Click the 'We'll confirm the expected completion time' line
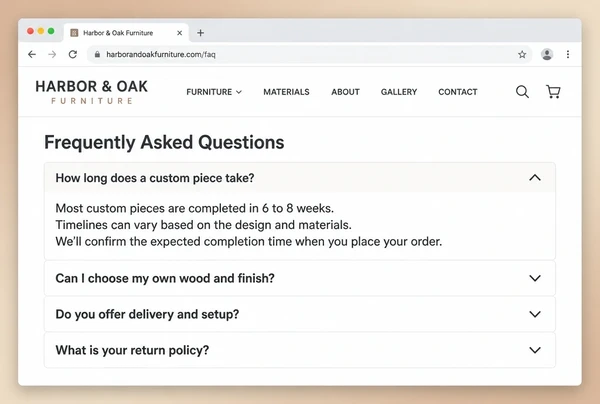This screenshot has width=600, height=404. pos(249,242)
